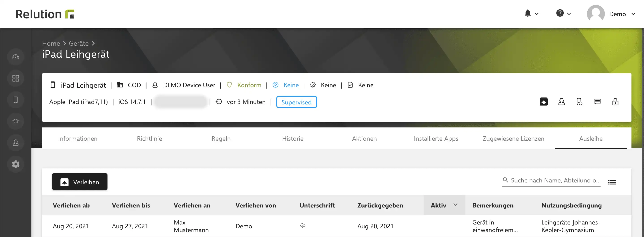Sort by Verliehen an column header
Image resolution: width=644 pixels, height=237 pixels.
pyautogui.click(x=192, y=205)
